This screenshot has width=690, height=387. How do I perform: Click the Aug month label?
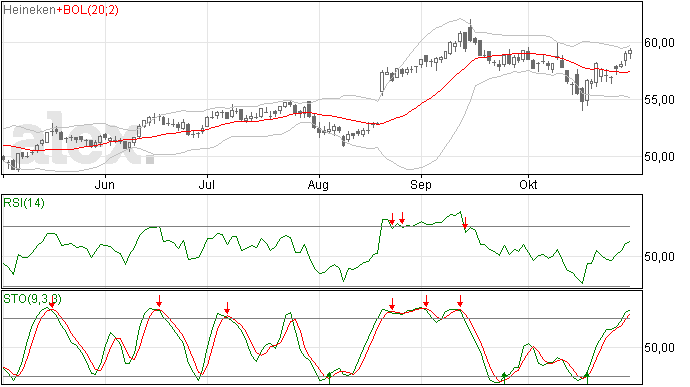pos(318,185)
